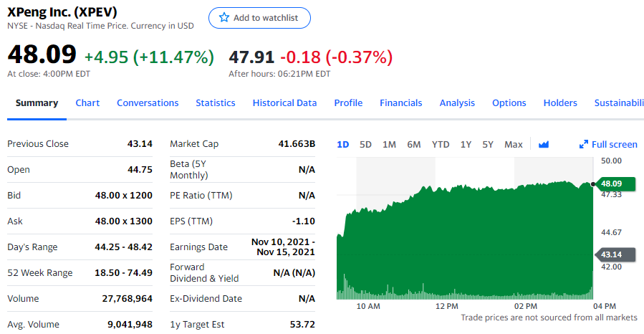The width and height of the screenshot is (644, 334).
Task: Select the Max chart range
Action: tap(514, 144)
